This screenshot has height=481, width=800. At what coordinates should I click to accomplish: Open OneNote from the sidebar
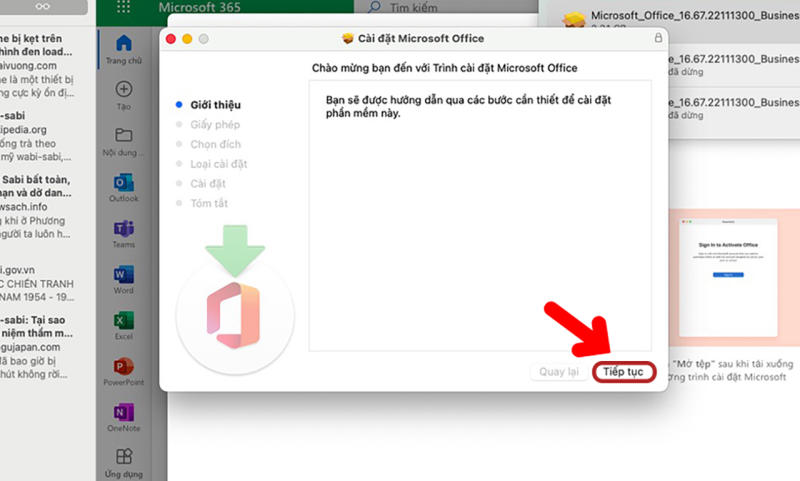124,413
